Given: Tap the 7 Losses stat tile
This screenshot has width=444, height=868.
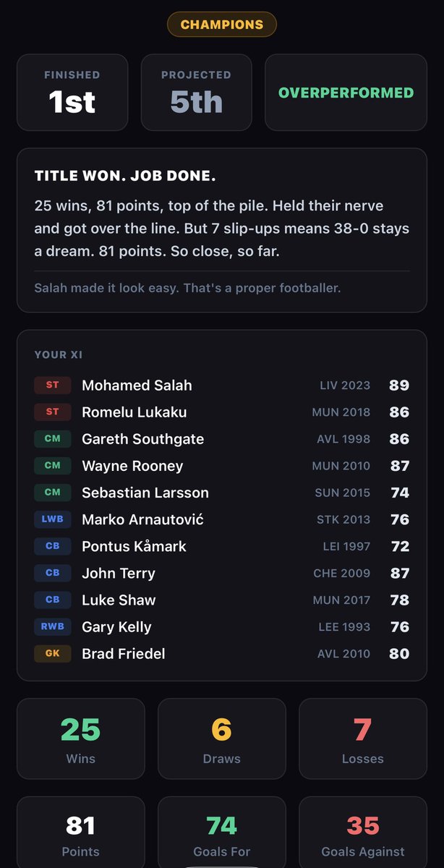Looking at the screenshot, I should coord(363,739).
